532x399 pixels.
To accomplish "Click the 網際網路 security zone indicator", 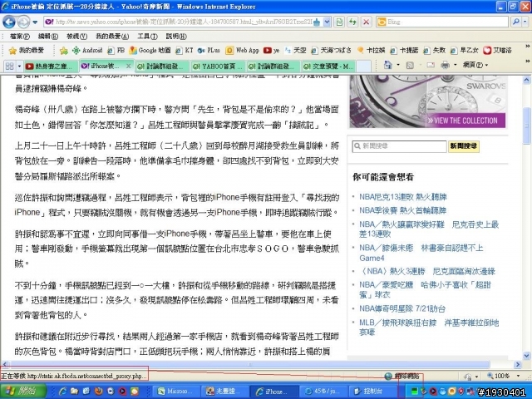I will pos(403,376).
